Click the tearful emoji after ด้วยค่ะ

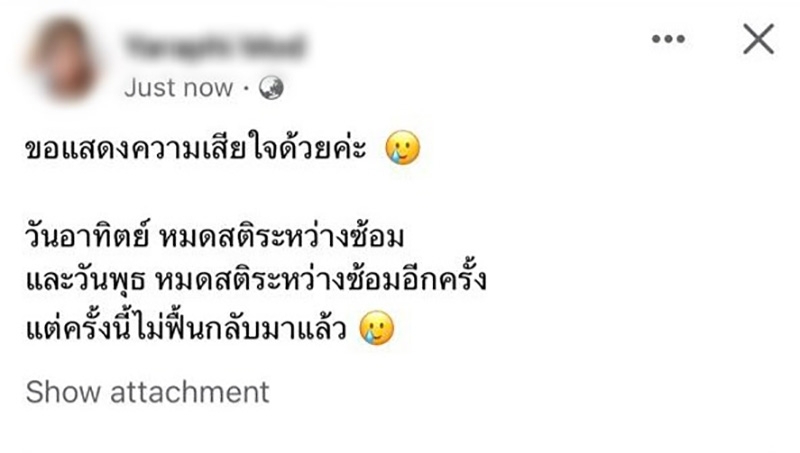403,148
